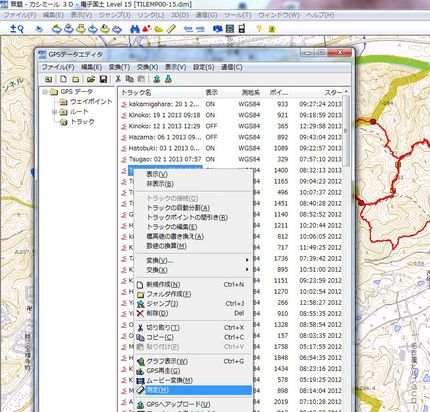This screenshot has height=412, width=430.
Task: Choose 非表示(B) in context menu
Action: tap(193, 184)
